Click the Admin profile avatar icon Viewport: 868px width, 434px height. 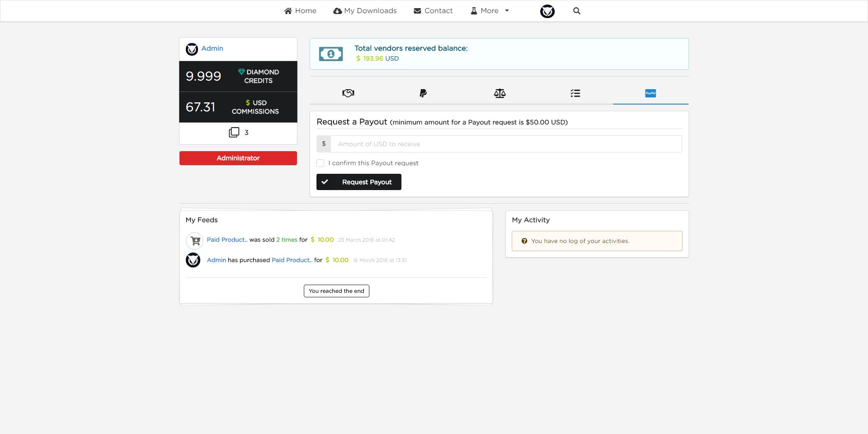point(192,49)
